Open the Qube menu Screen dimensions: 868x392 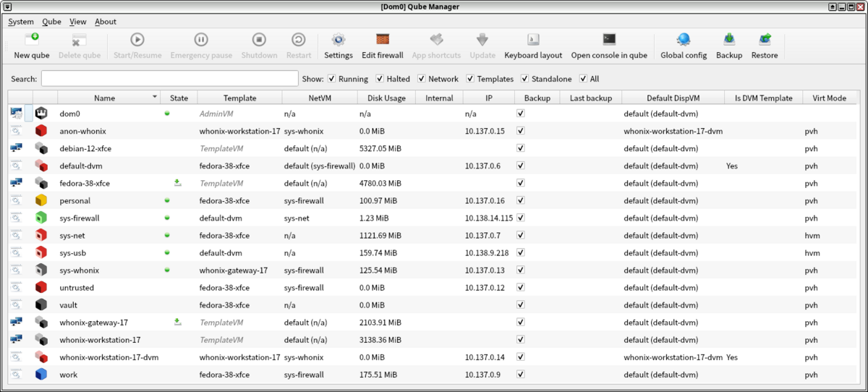(x=51, y=22)
